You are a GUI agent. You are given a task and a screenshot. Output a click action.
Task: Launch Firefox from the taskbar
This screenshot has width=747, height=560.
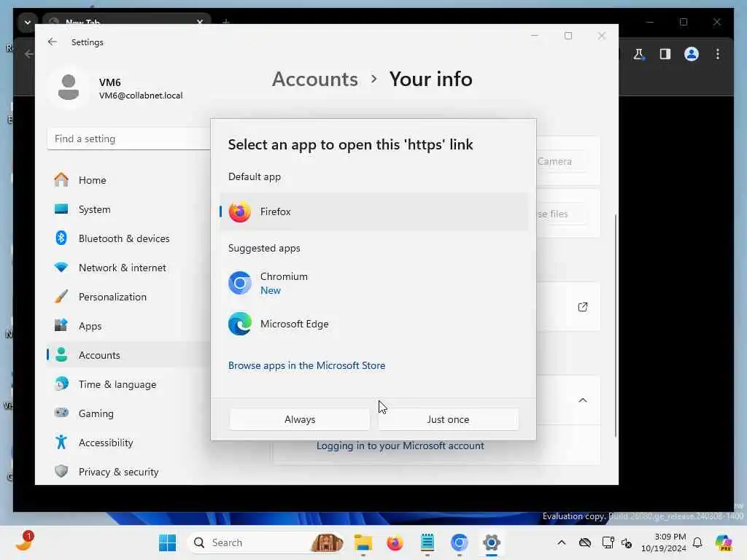point(395,542)
